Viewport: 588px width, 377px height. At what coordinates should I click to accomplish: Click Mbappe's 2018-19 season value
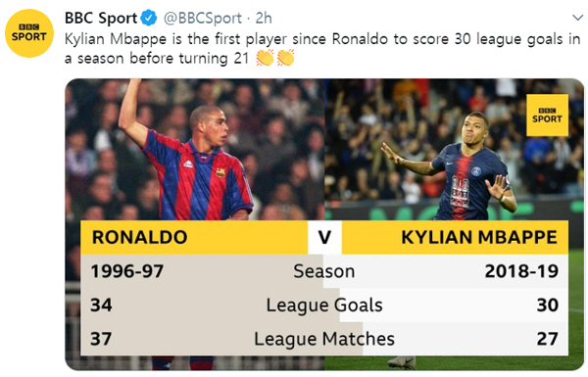(x=521, y=271)
